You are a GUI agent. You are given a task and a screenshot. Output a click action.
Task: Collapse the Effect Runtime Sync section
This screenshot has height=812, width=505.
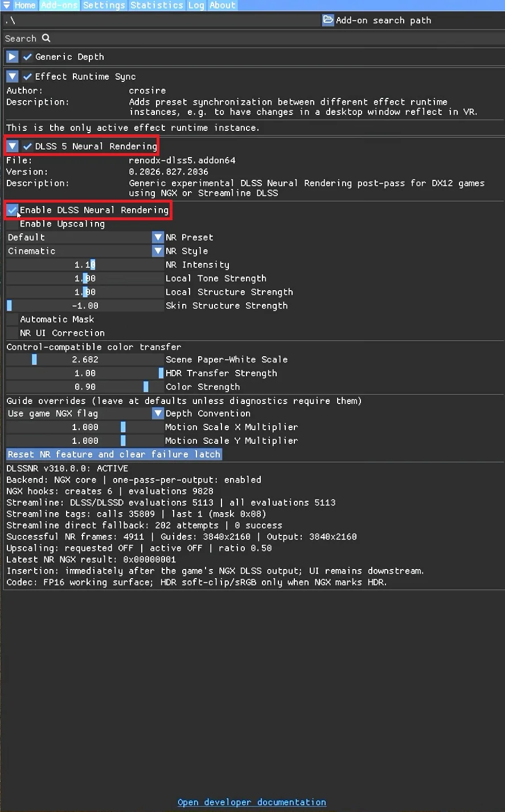pos(13,76)
